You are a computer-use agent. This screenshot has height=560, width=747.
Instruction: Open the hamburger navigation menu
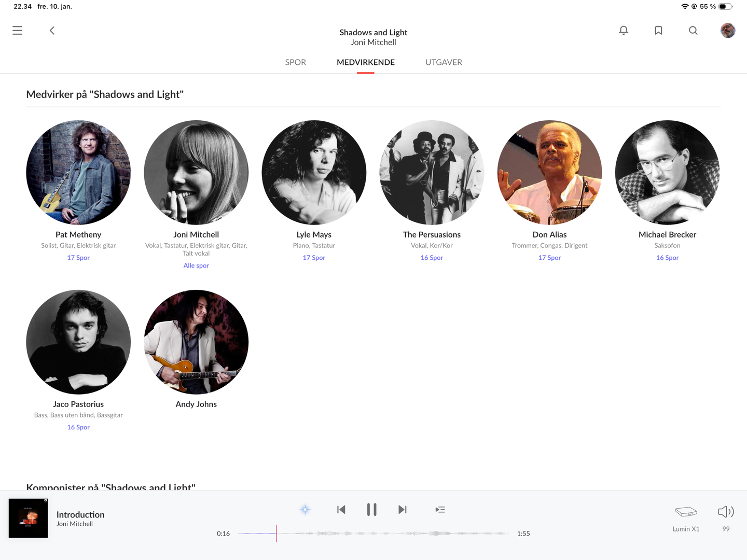click(17, 31)
